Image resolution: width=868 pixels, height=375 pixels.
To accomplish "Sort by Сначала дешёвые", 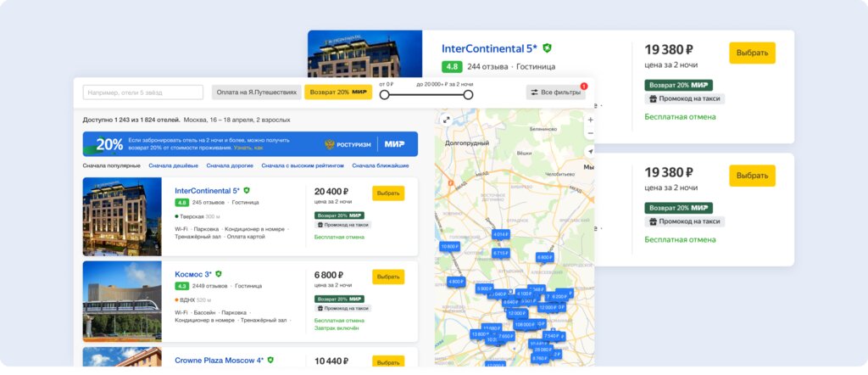I will 173,165.
